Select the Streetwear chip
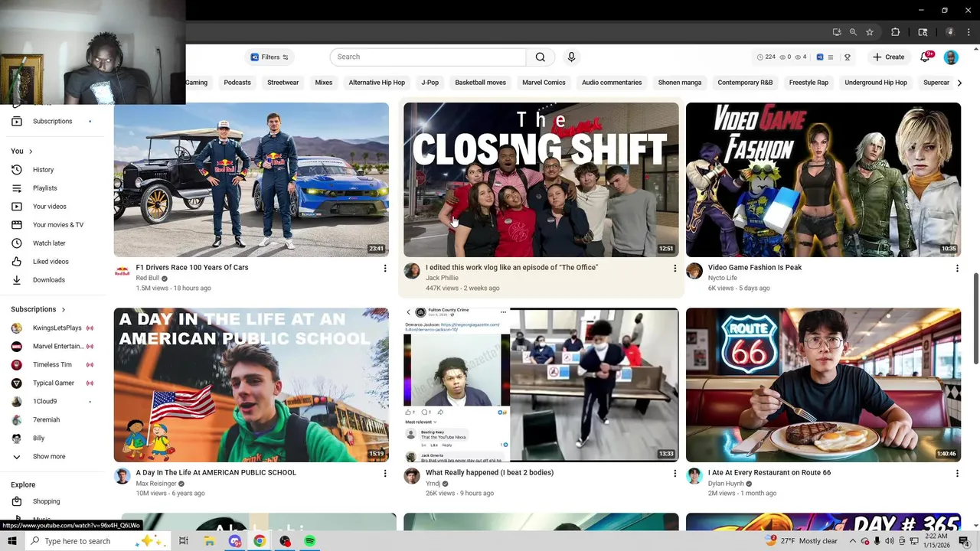This screenshot has width=980, height=551. pyautogui.click(x=283, y=83)
